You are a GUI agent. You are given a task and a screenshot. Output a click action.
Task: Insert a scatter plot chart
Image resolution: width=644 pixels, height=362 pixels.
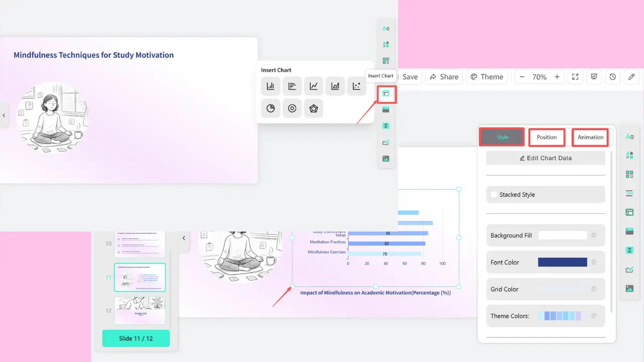(x=357, y=86)
